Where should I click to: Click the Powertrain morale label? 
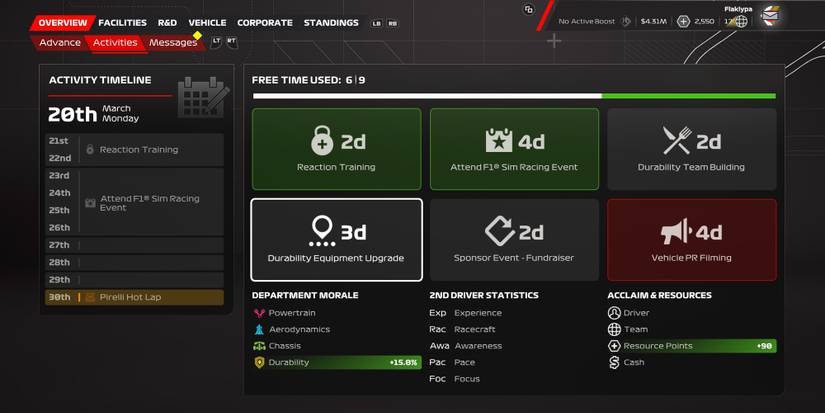coord(292,313)
